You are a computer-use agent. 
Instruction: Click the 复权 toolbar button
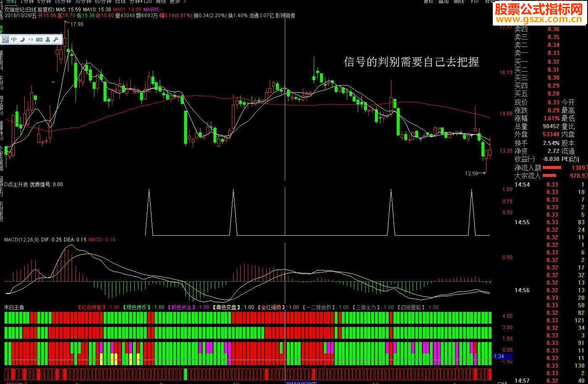[x=428, y=2]
